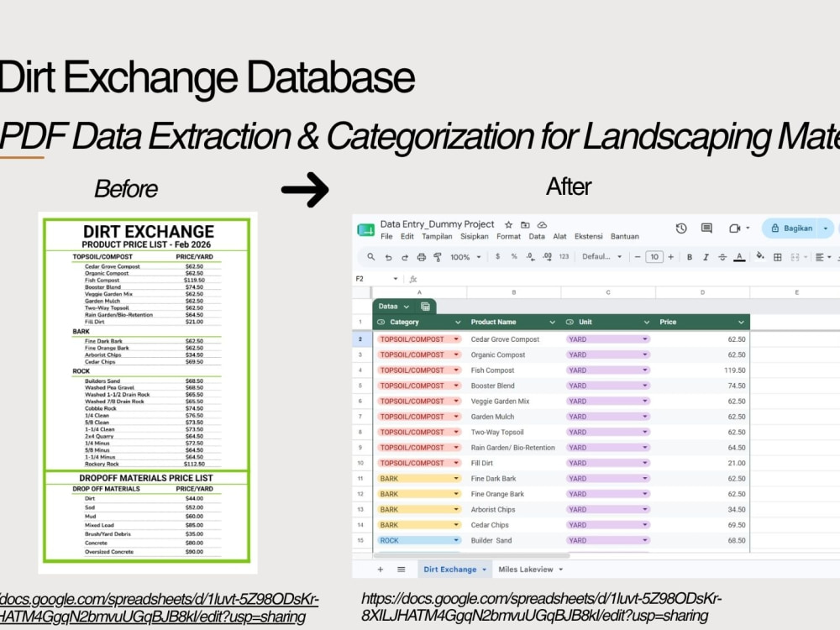This screenshot has height=630, width=840.
Task: Open the all sheets list icon
Action: [402, 570]
